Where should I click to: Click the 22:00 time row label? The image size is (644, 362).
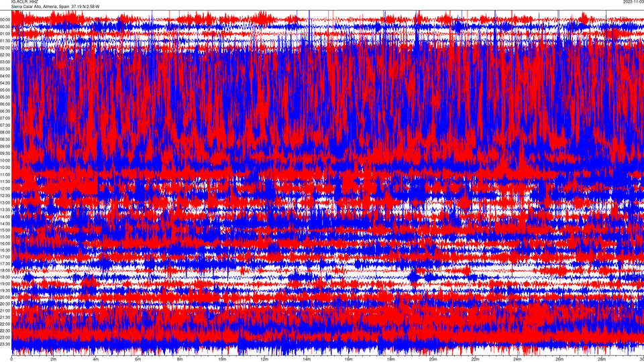(5, 324)
